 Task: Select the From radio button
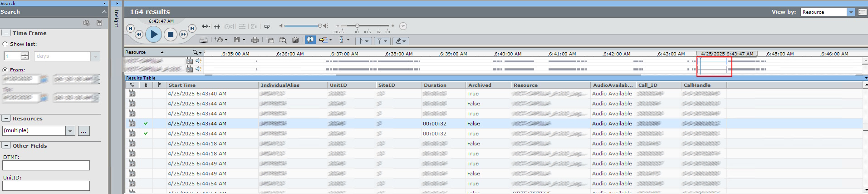pos(5,70)
